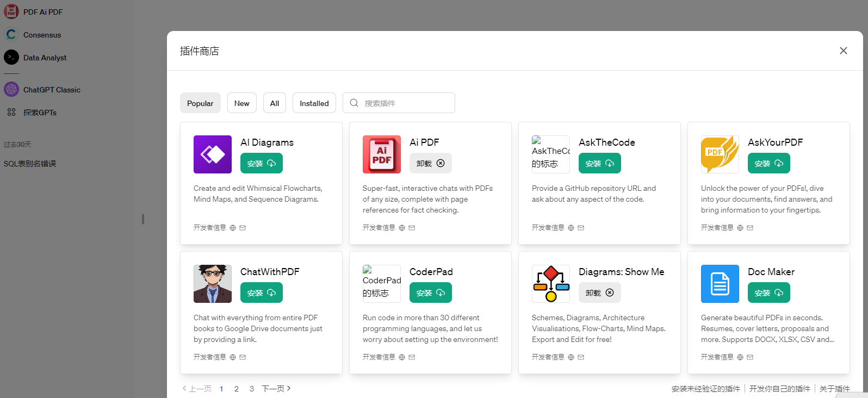Click the Doc Maker document logo
The width and height of the screenshot is (868, 398).
pos(720,284)
